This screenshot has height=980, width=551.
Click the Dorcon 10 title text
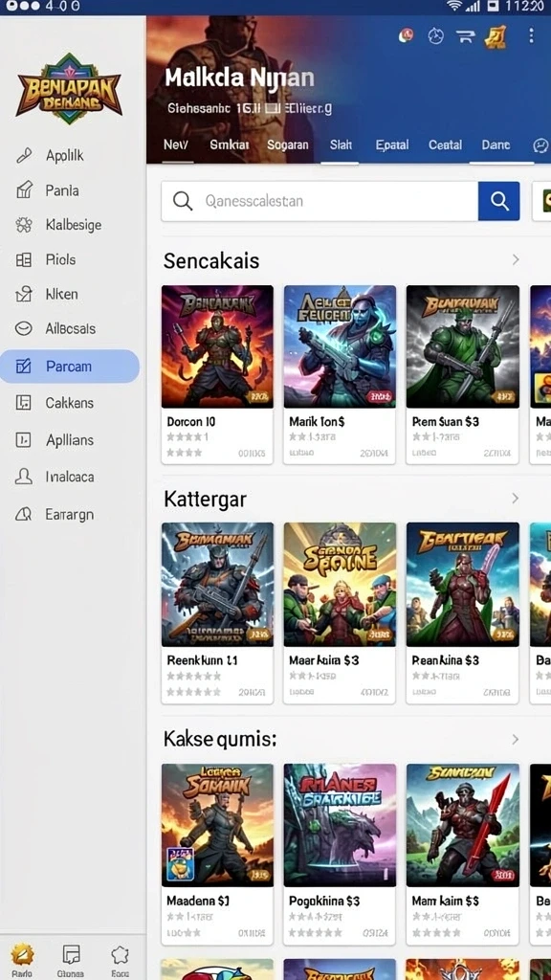pos(191,422)
